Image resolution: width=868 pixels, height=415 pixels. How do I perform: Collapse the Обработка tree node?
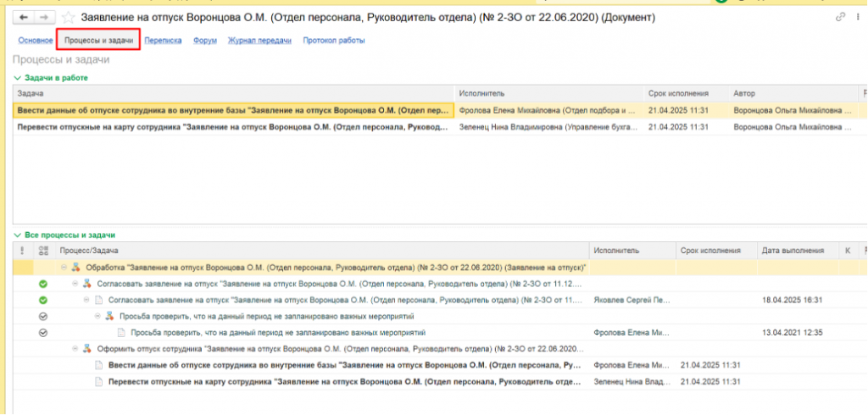coord(64,268)
